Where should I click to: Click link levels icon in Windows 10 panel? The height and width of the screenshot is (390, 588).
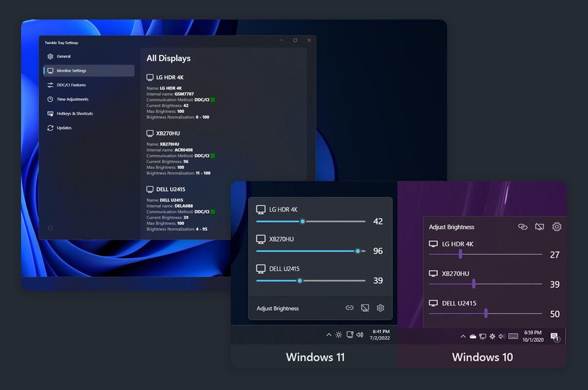(523, 227)
